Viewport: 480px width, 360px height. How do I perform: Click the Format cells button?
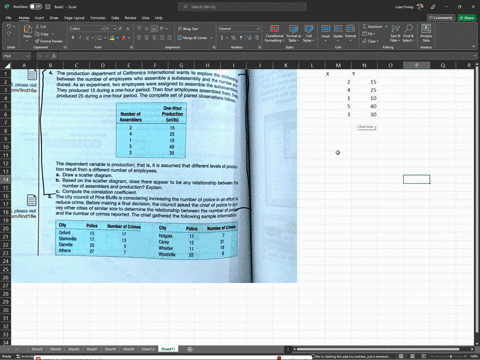(350, 33)
